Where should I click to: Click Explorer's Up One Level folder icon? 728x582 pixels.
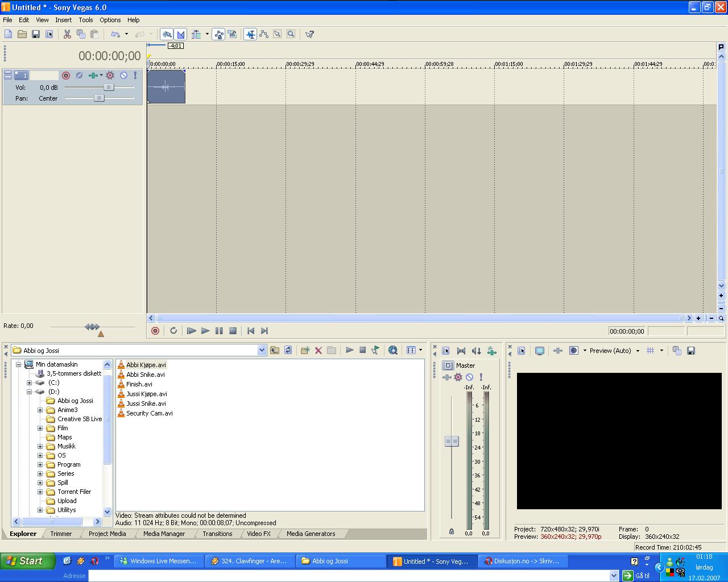pyautogui.click(x=275, y=350)
